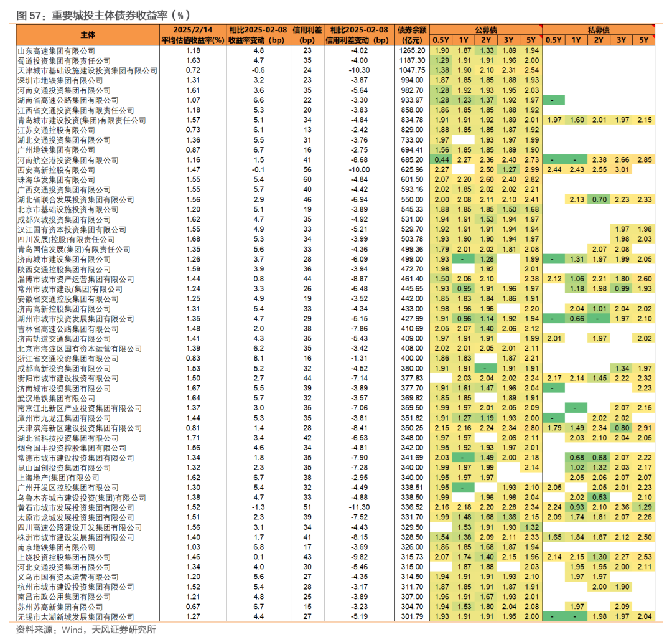Click 成都兴城投资集团有限公司
The height and width of the screenshot is (642, 672).
(x=64, y=220)
